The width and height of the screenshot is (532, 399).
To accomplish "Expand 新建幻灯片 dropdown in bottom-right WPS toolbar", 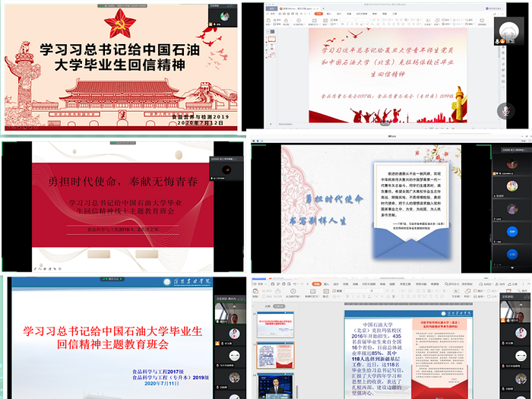I will (x=310, y=297).
